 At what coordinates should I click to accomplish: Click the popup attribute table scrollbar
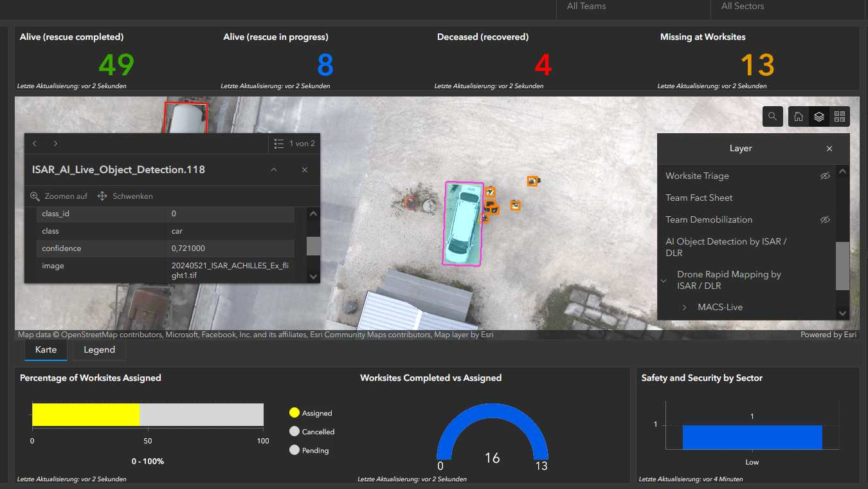click(313, 246)
